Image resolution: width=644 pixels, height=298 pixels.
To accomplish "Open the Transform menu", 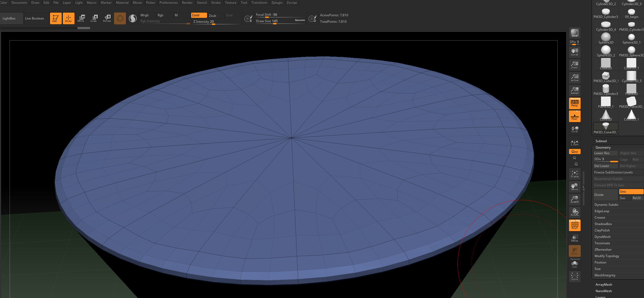I will 259,3.
